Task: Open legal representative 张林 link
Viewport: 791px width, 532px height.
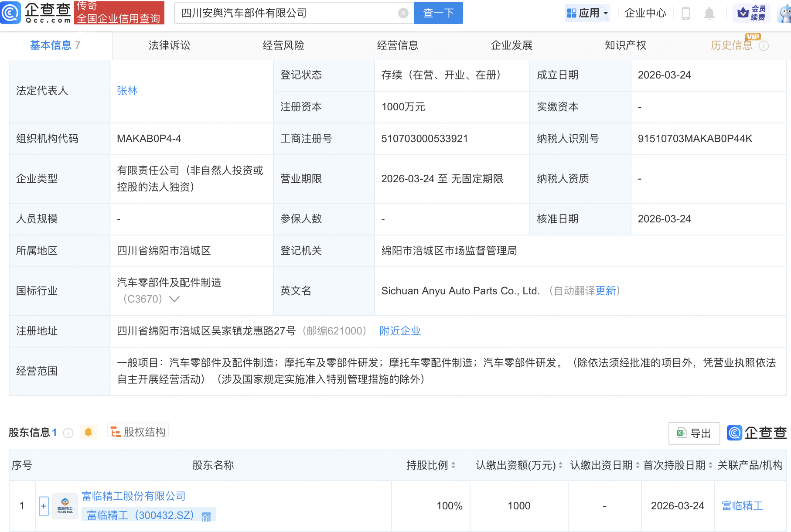Action: point(127,91)
